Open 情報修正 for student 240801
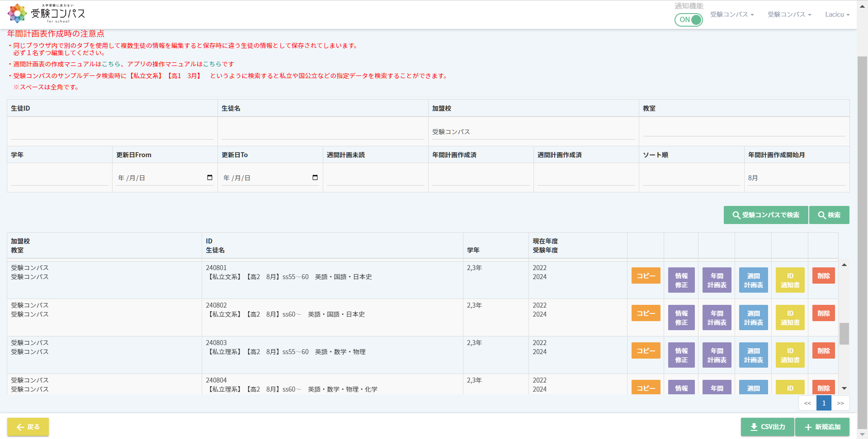This screenshot has height=439, width=868. [681, 280]
